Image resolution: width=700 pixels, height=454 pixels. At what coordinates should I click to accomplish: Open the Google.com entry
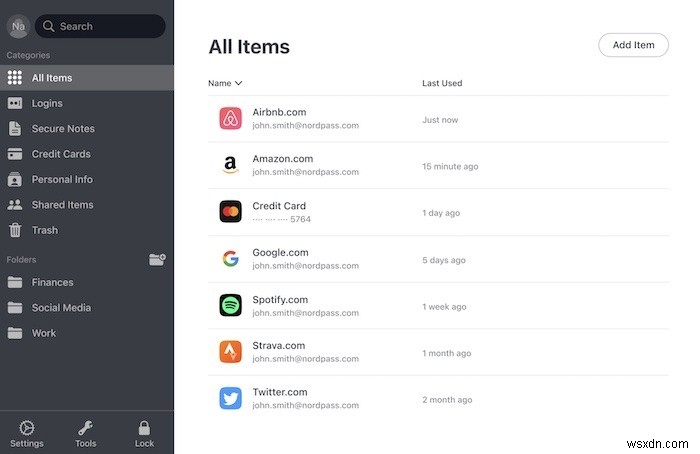(438, 259)
